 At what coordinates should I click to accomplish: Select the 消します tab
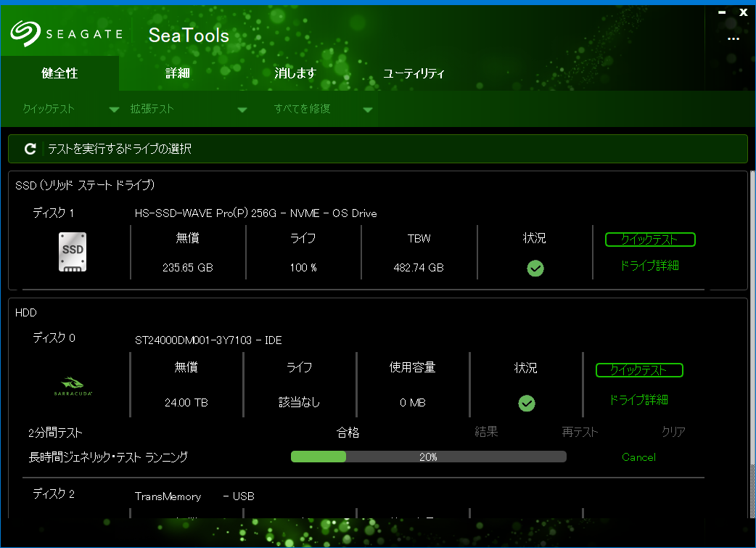(x=295, y=73)
